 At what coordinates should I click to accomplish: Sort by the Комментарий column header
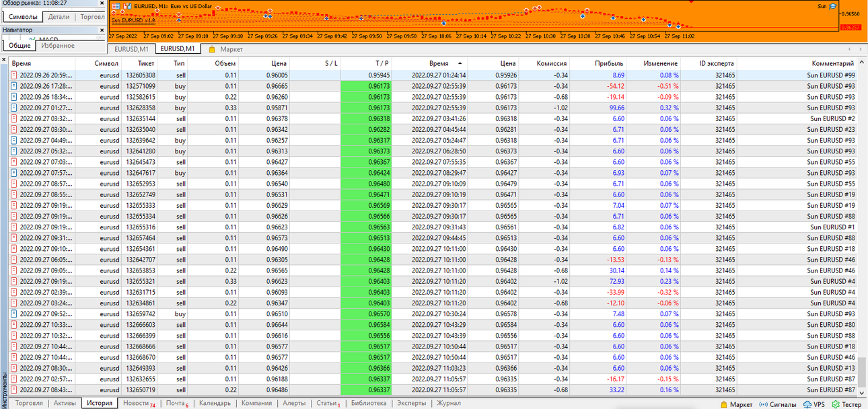coord(797,63)
